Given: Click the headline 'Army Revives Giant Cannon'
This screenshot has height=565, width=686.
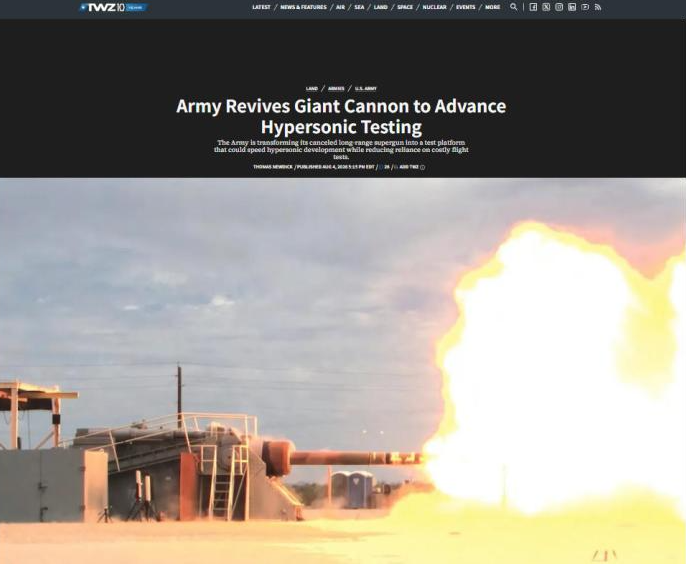Looking at the screenshot, I should (341, 116).
